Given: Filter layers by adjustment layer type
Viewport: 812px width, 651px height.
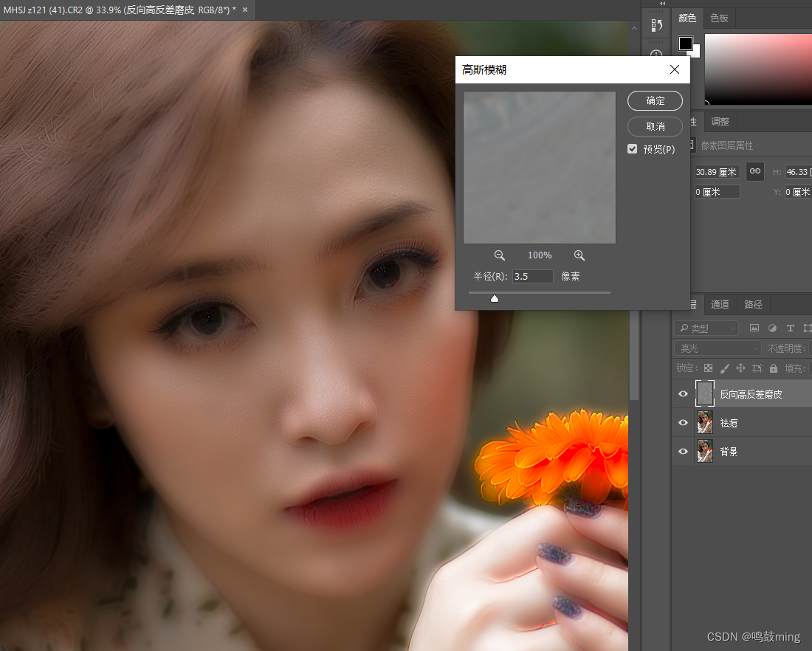Looking at the screenshot, I should (x=772, y=328).
